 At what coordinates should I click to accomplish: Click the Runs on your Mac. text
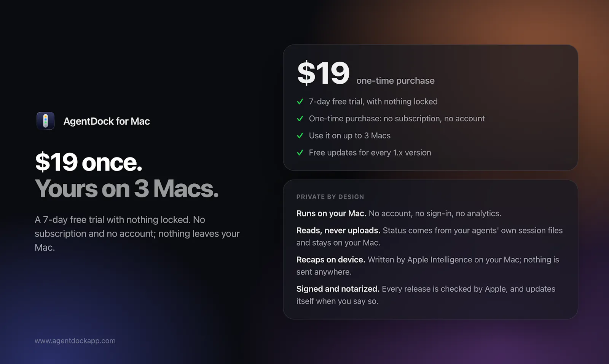point(331,213)
